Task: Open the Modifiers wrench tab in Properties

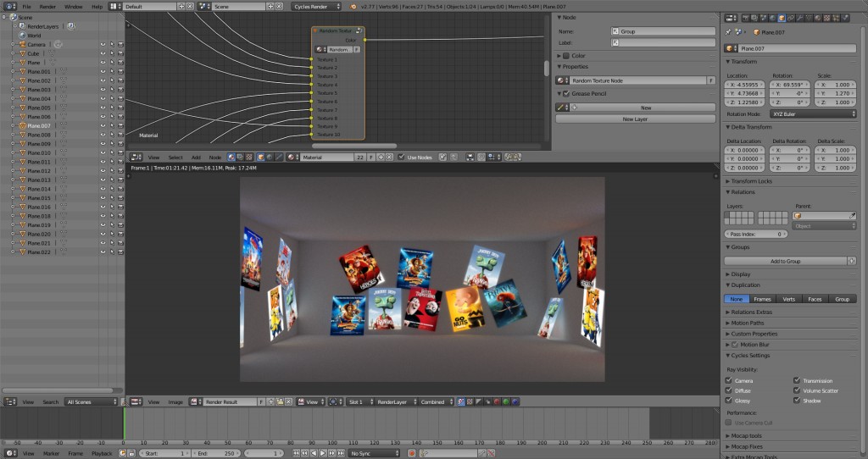Action: click(799, 19)
